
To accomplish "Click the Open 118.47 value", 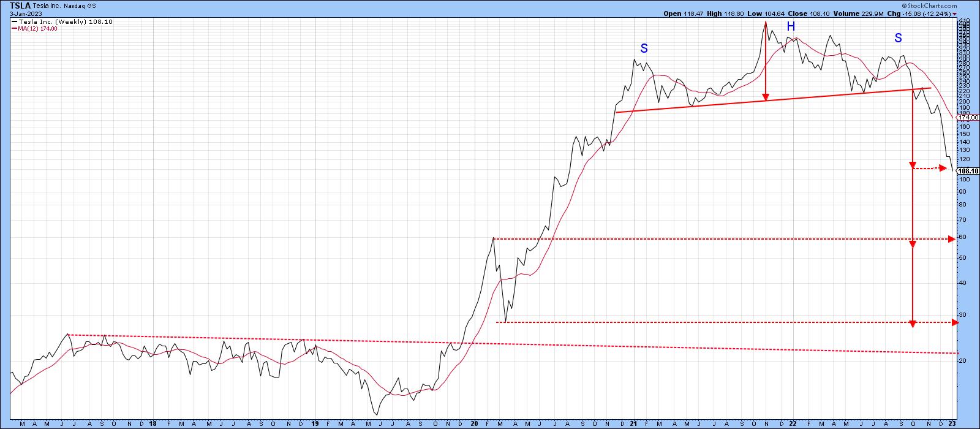I will 684,13.
